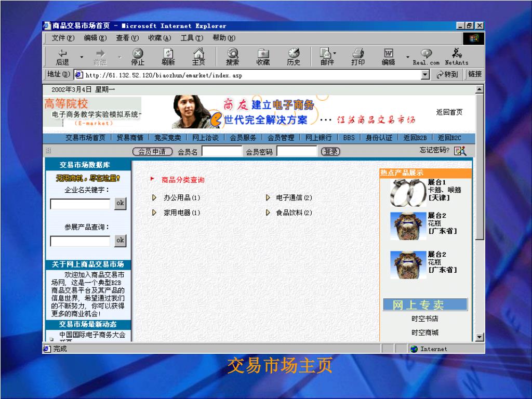The width and height of the screenshot is (532, 399).
Task: Go to 会员管理 nav item
Action: 281,138
